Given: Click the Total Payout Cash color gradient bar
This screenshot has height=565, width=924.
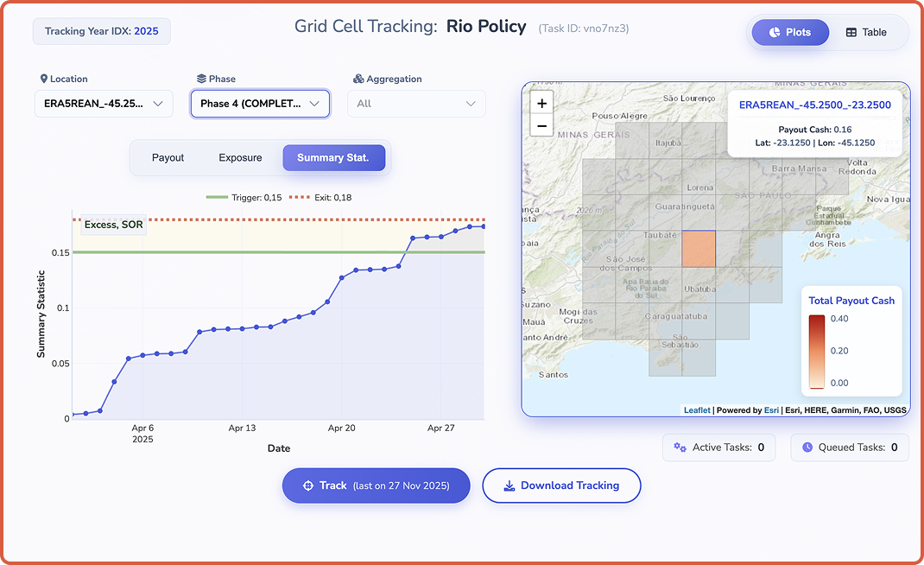Looking at the screenshot, I should [816, 352].
